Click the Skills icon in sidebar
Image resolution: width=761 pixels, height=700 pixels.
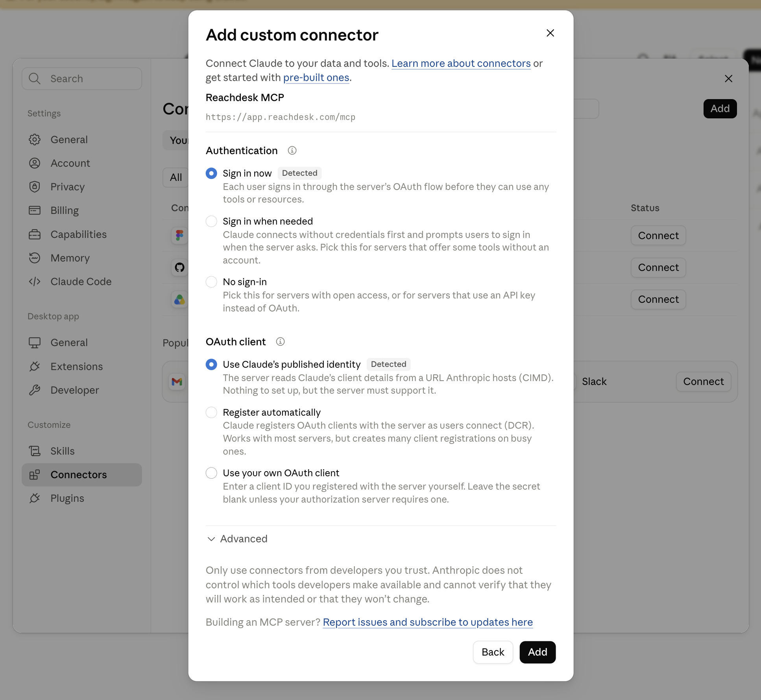(x=35, y=451)
